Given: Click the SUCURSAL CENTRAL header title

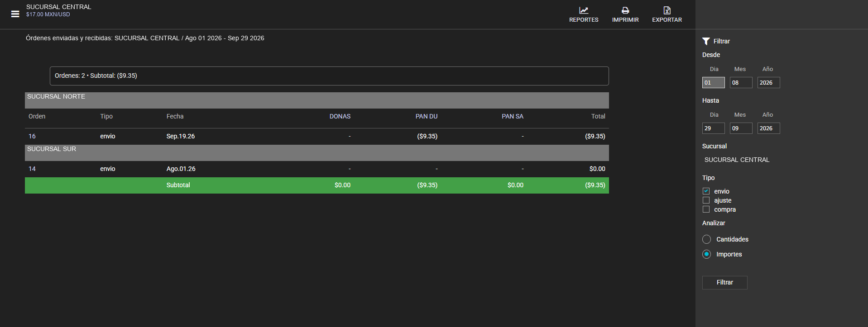Looking at the screenshot, I should click(59, 7).
